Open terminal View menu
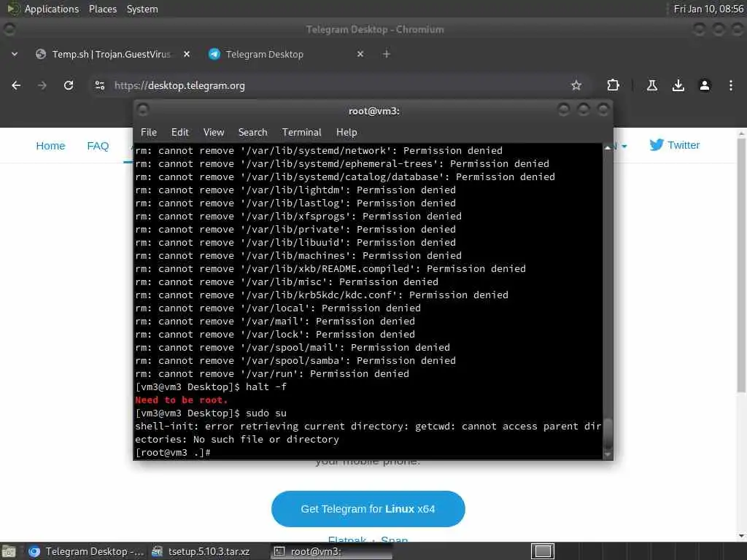The width and height of the screenshot is (747, 560). click(214, 133)
